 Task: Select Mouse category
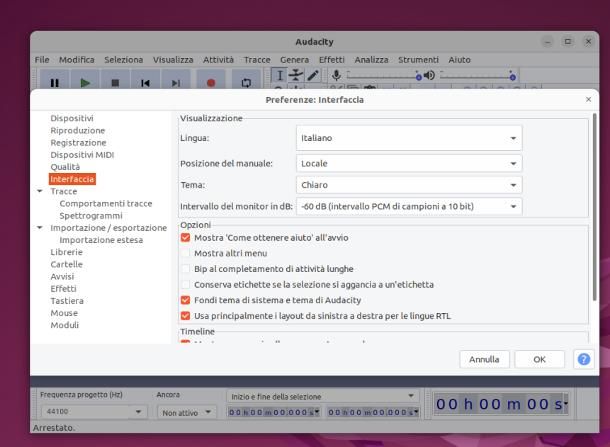click(64, 313)
